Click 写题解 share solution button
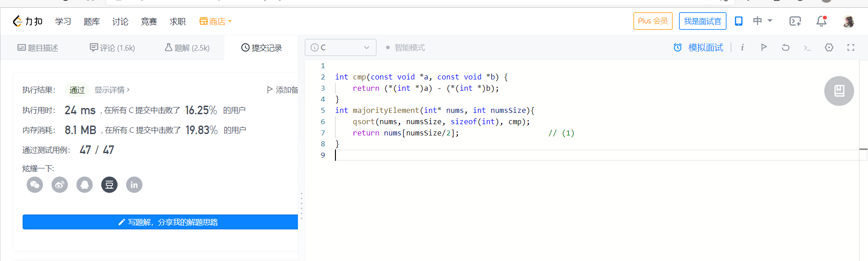The width and height of the screenshot is (868, 261). [160, 222]
